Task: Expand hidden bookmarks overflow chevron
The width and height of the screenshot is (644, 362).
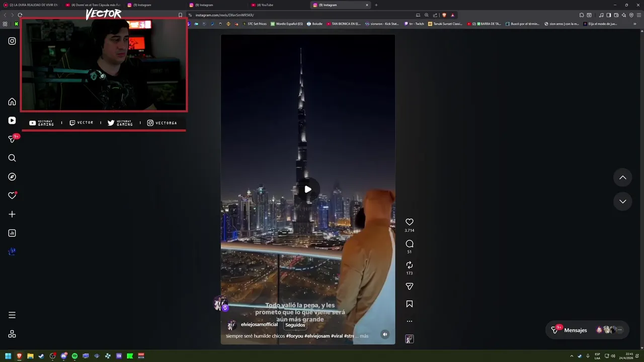Action: tap(635, 24)
